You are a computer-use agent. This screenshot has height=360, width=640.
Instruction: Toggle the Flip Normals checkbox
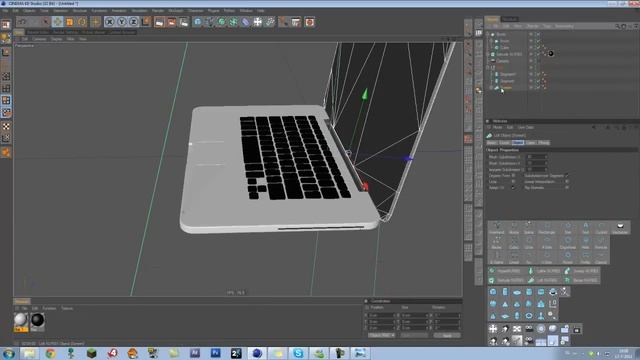pyautogui.click(x=567, y=188)
